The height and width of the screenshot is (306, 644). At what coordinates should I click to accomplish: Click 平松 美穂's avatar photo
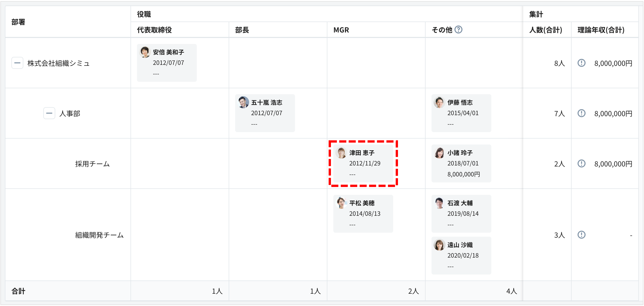[341, 203]
